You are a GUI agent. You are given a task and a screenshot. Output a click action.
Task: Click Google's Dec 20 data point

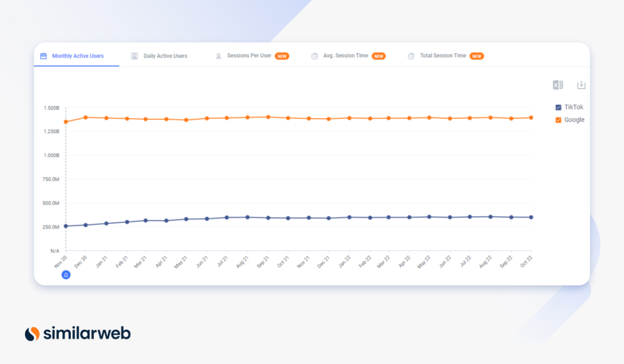point(86,118)
